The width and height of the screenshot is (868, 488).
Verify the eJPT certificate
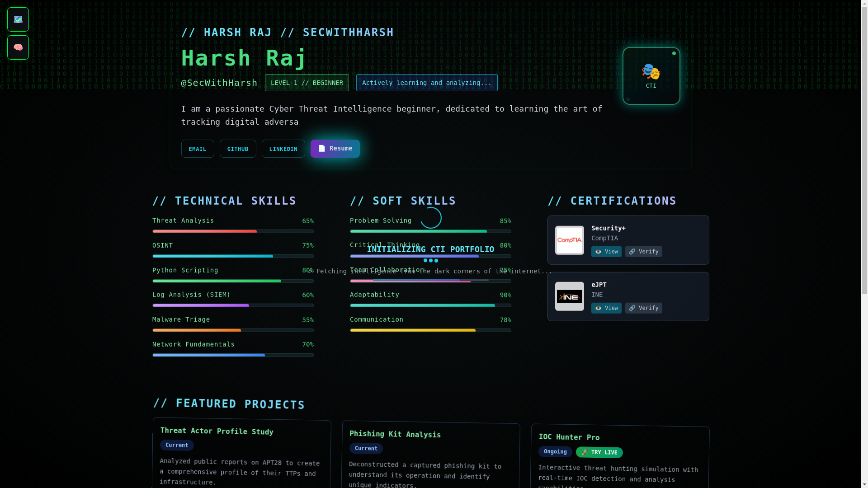pyautogui.click(x=644, y=308)
